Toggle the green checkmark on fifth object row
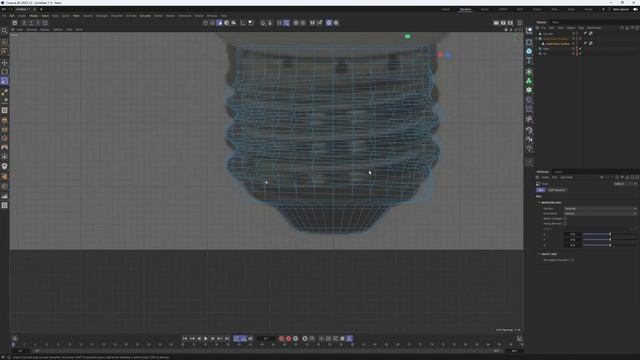The height and width of the screenshot is (360, 640). tap(581, 53)
